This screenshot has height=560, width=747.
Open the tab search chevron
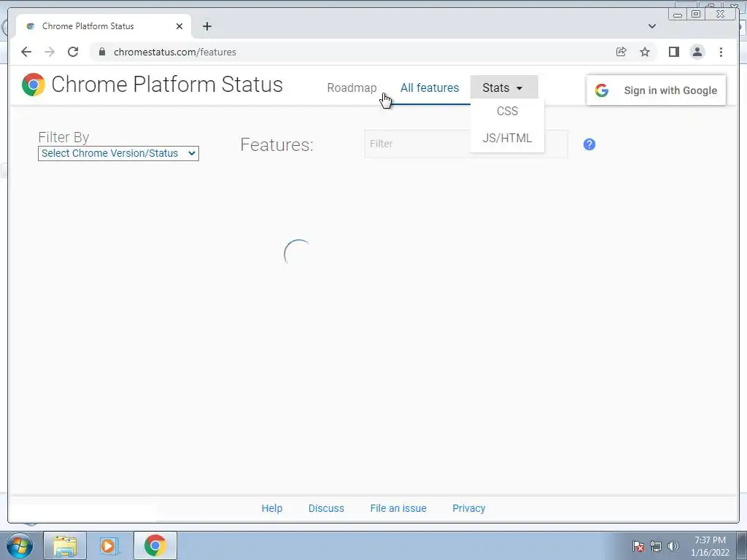(652, 26)
